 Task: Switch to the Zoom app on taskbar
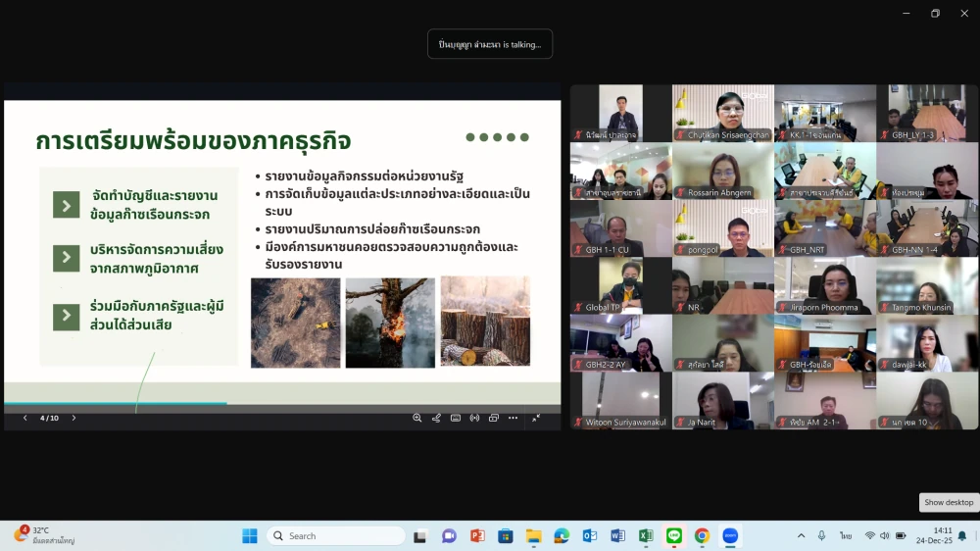click(x=730, y=536)
